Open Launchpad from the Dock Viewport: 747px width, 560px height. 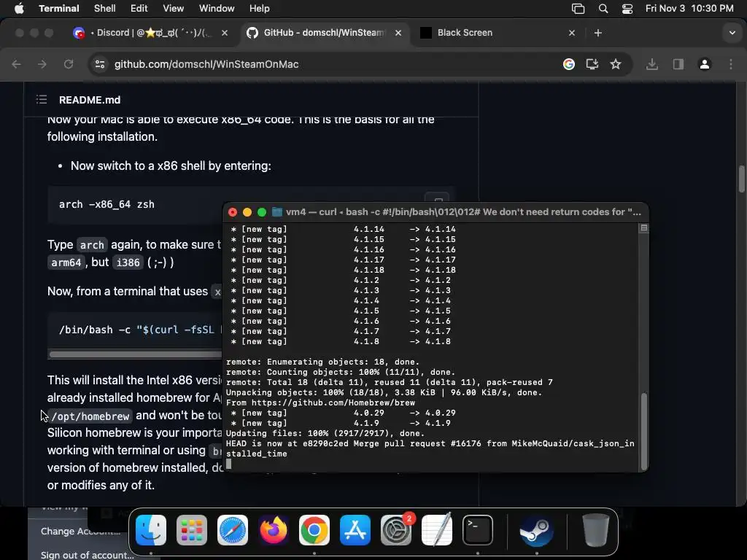point(192,530)
